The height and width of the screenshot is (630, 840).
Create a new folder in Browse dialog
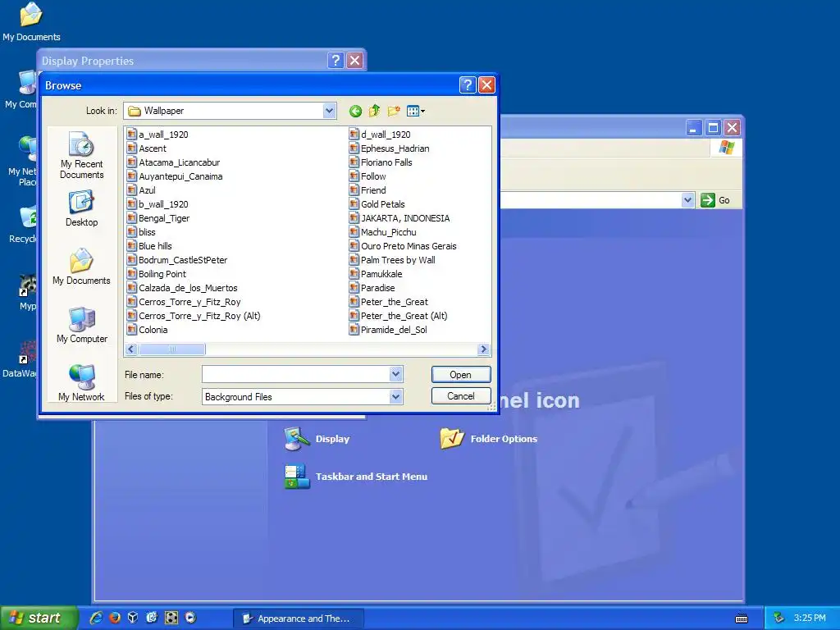tap(394, 111)
